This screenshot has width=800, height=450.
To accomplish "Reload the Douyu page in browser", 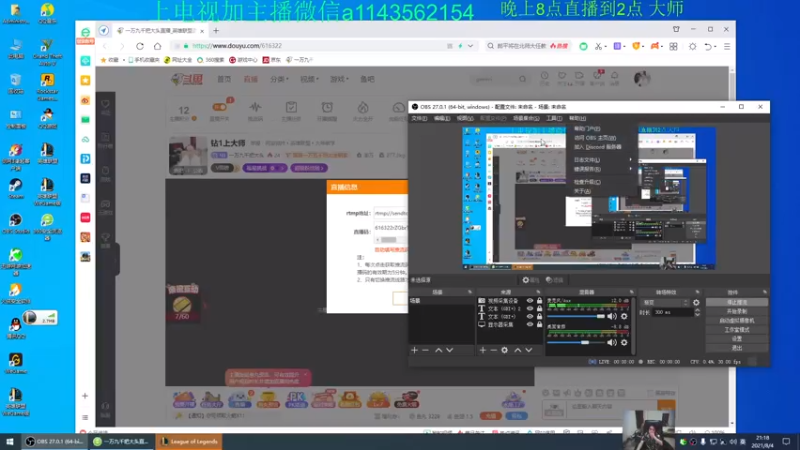I will coord(140,46).
